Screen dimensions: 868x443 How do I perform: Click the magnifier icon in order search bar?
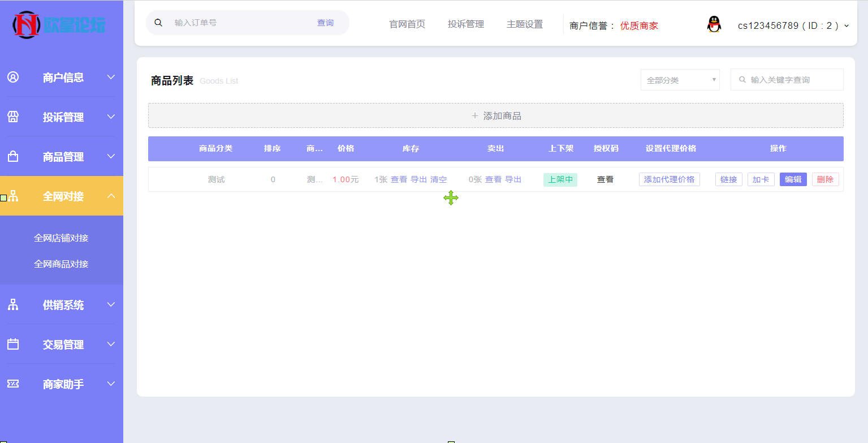click(x=158, y=22)
